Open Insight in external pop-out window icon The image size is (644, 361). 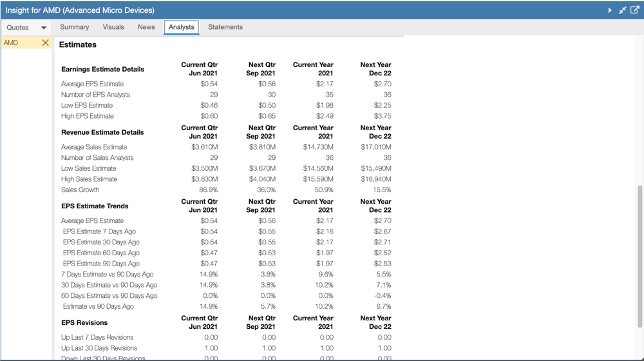click(x=634, y=10)
